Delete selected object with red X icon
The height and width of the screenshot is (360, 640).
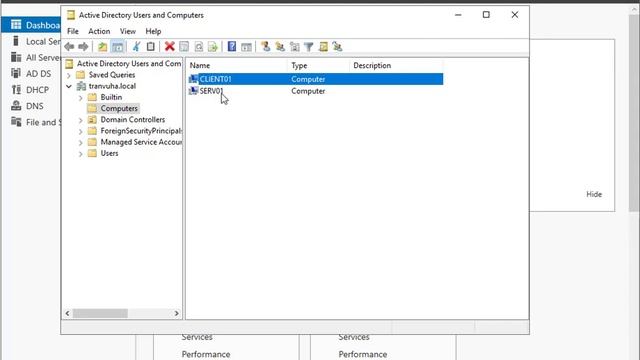pos(169,47)
